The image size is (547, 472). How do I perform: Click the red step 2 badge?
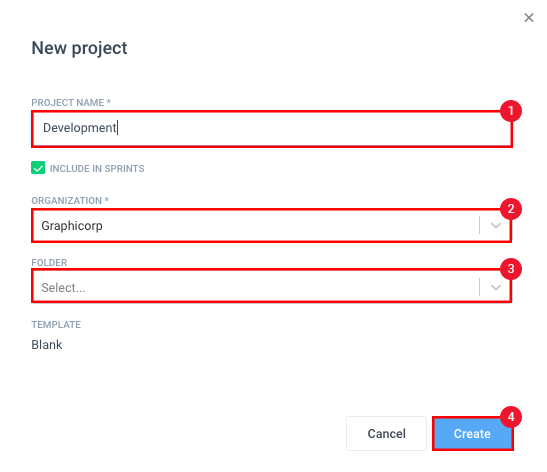[x=511, y=209]
